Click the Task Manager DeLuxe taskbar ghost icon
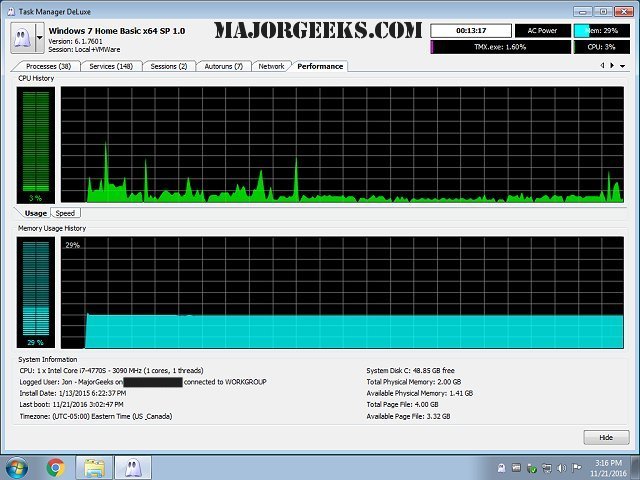 (133, 468)
